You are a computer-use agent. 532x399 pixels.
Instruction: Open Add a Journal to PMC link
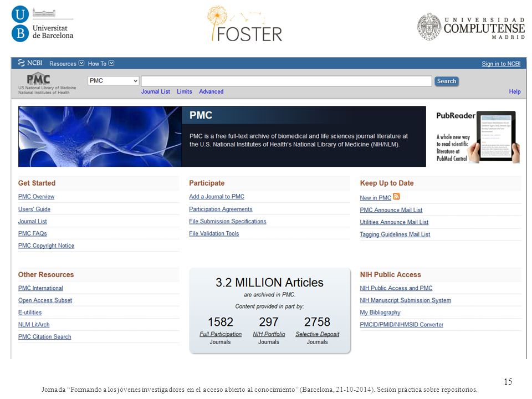217,196
